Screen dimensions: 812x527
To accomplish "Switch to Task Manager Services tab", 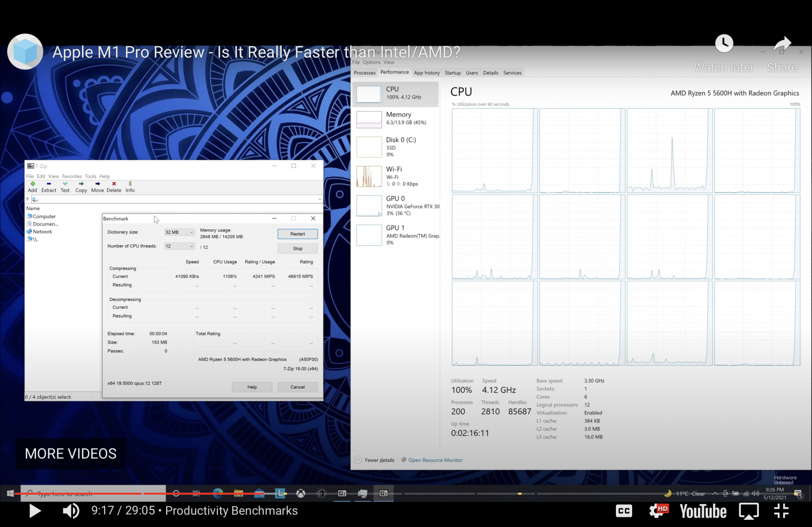I will click(512, 73).
